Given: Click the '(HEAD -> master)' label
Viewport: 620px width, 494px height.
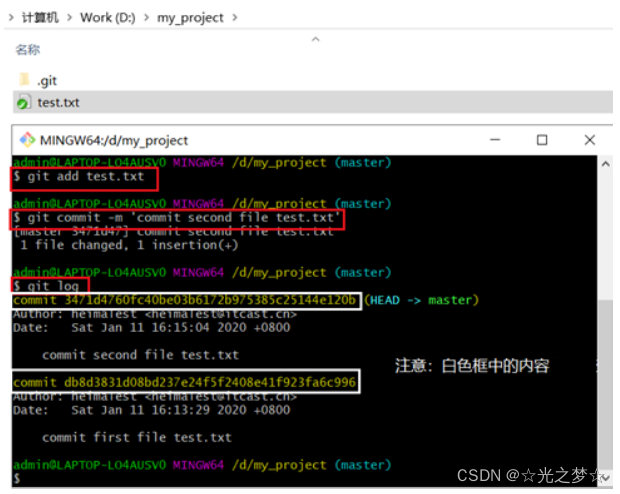Looking at the screenshot, I should [421, 300].
